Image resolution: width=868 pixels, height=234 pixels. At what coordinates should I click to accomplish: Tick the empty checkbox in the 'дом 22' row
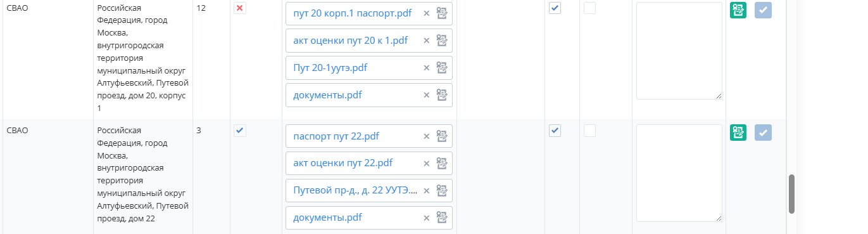tap(589, 131)
